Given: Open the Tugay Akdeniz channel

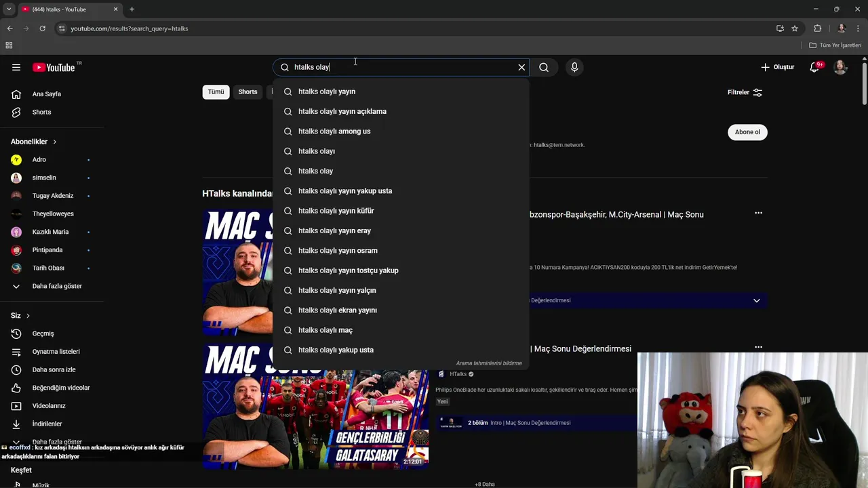Looking at the screenshot, I should point(52,196).
